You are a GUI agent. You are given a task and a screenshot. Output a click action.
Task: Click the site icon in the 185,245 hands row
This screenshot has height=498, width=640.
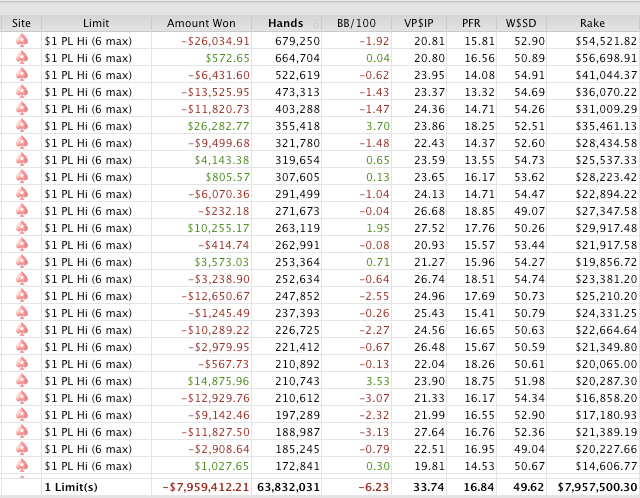tap(21, 449)
